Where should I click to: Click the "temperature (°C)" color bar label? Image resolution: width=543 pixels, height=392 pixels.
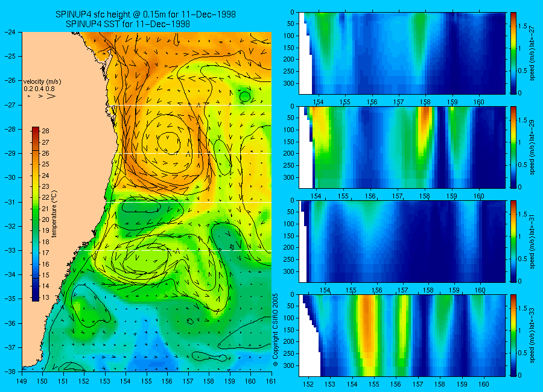[54, 214]
